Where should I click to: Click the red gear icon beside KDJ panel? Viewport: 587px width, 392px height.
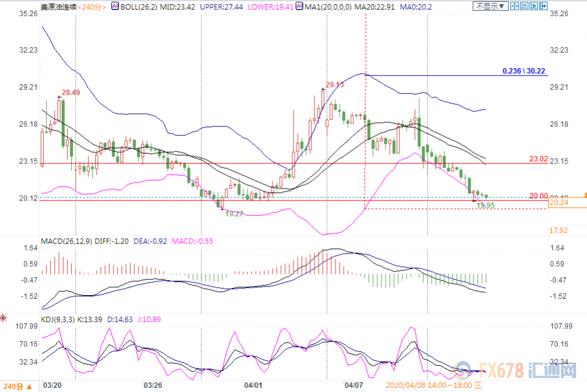click(x=4, y=317)
